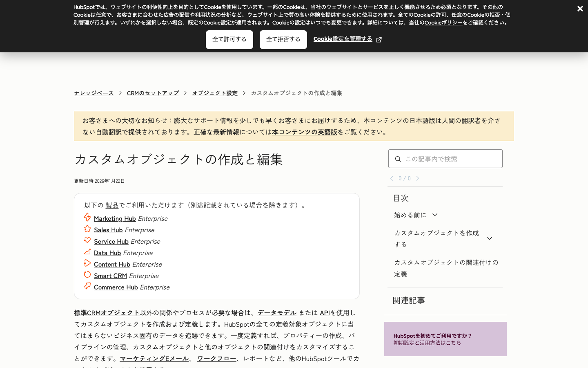Jump to カスタムオブジェクトの関連付けの定義 section
Viewport: 588px width, 368px height.
(x=446, y=268)
